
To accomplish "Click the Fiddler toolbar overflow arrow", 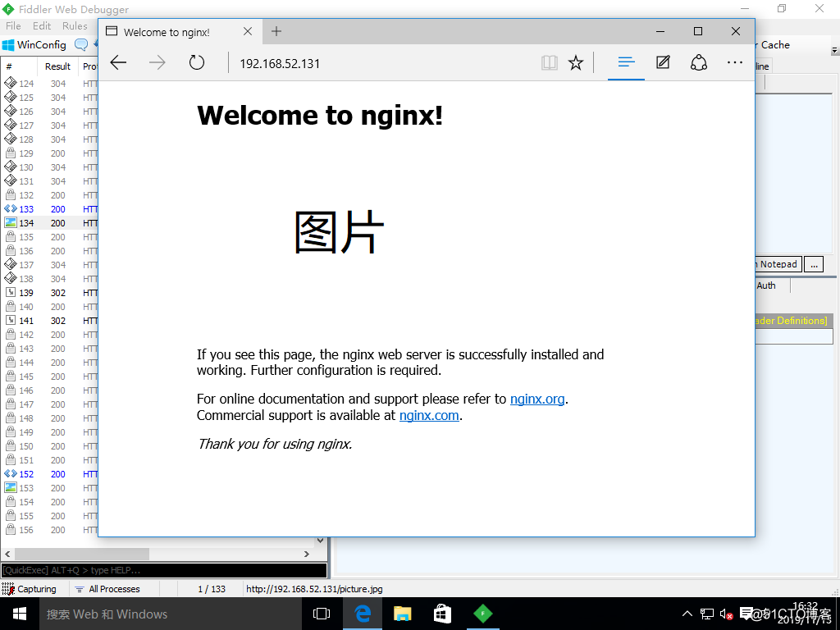I will coord(834,50).
